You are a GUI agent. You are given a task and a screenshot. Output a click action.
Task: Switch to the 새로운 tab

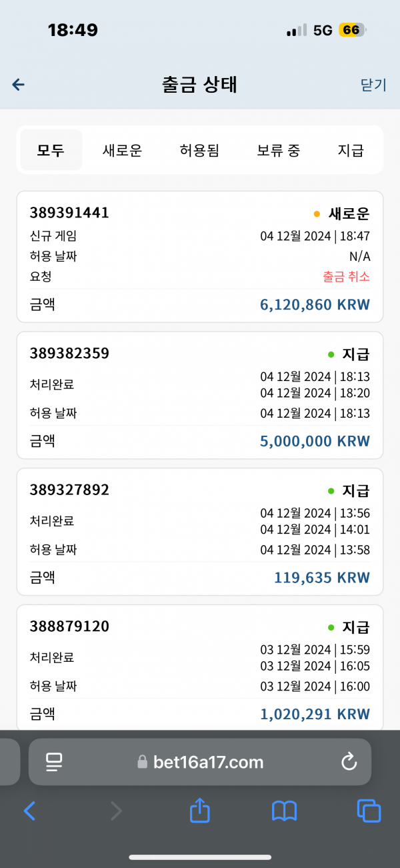(x=122, y=150)
